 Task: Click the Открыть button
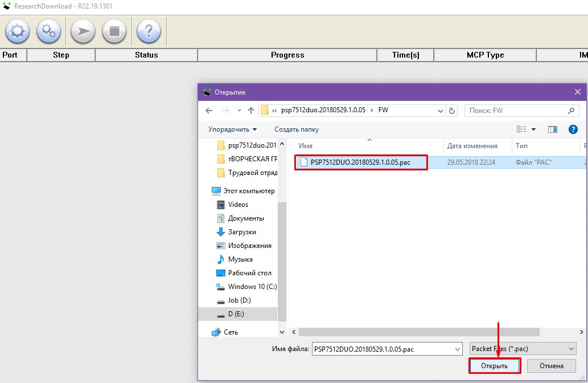494,366
